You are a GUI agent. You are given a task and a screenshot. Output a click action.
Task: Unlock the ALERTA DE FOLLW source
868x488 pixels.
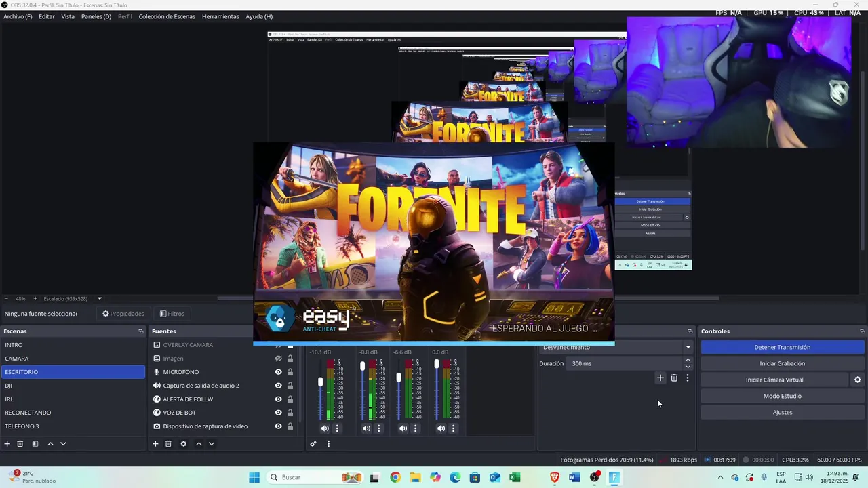click(x=290, y=399)
